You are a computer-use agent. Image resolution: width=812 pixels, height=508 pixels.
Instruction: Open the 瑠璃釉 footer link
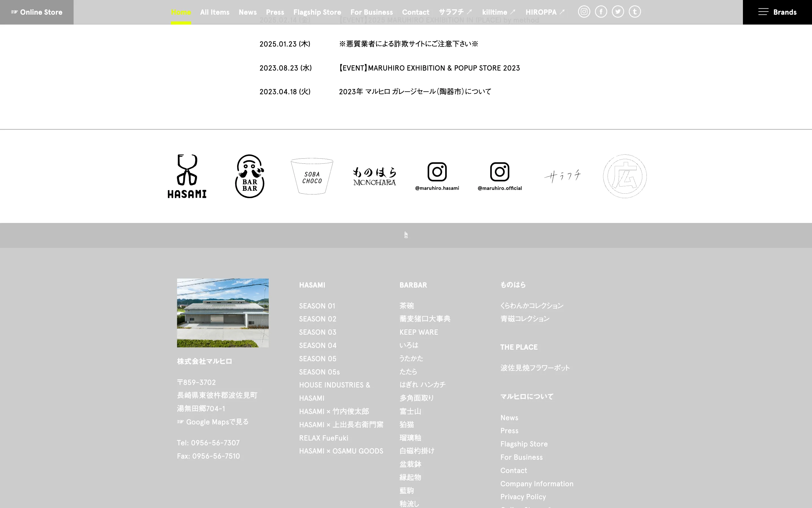[410, 438]
